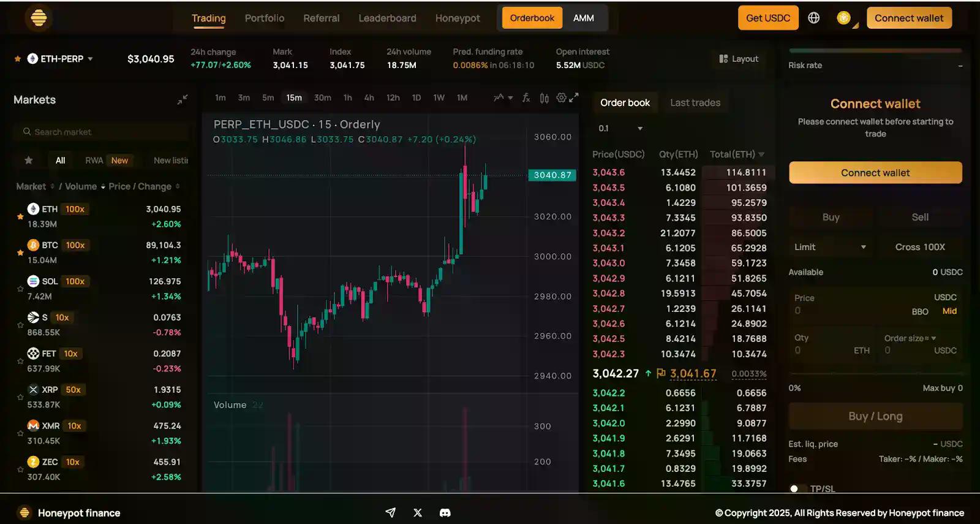Open the Leaderboard tab

387,18
